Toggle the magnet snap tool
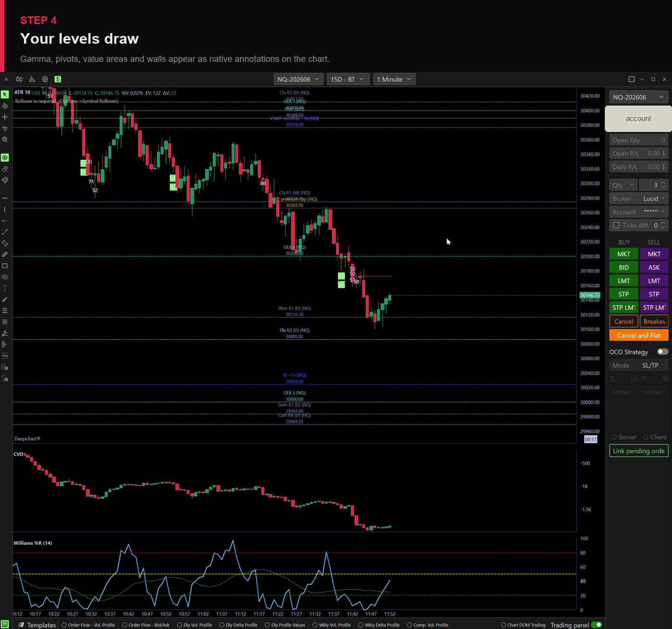The height and width of the screenshot is (629, 672). coord(5,180)
